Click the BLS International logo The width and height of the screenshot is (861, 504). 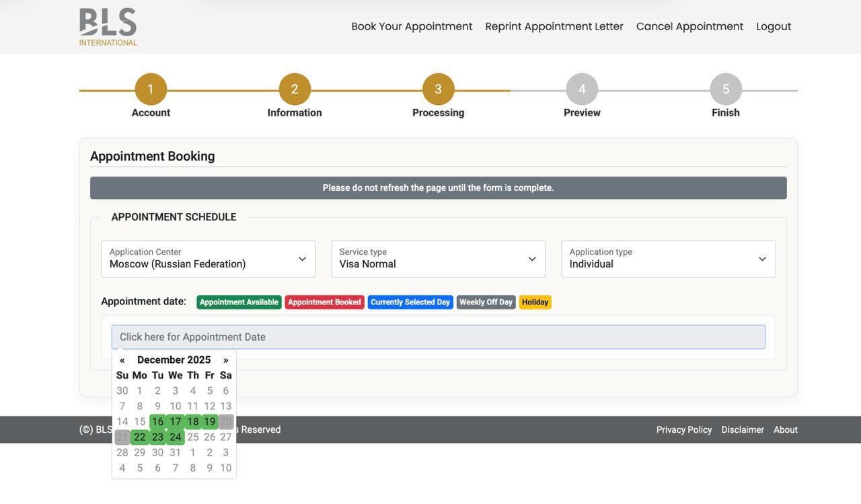(108, 27)
